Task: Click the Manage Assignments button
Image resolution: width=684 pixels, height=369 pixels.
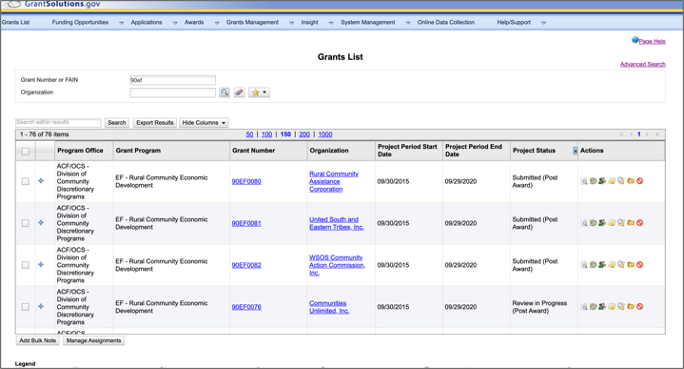Action: click(x=94, y=340)
